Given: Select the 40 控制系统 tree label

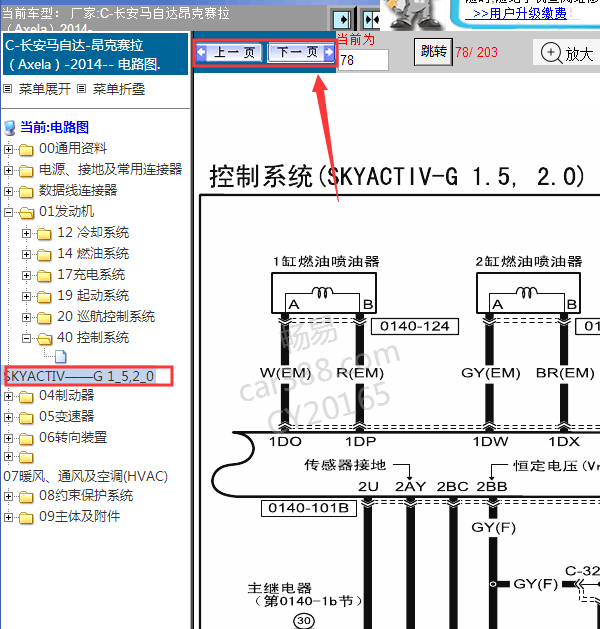Looking at the screenshot, I should pos(93,337).
